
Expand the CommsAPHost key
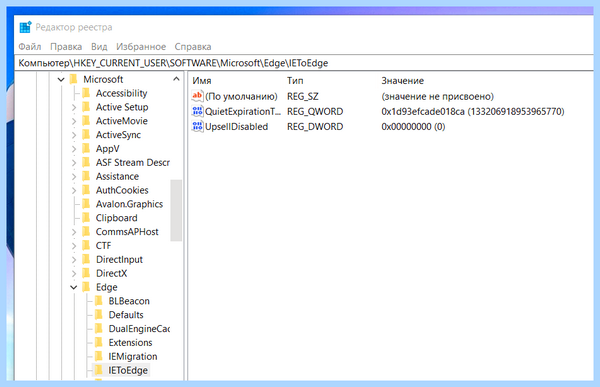coord(74,232)
